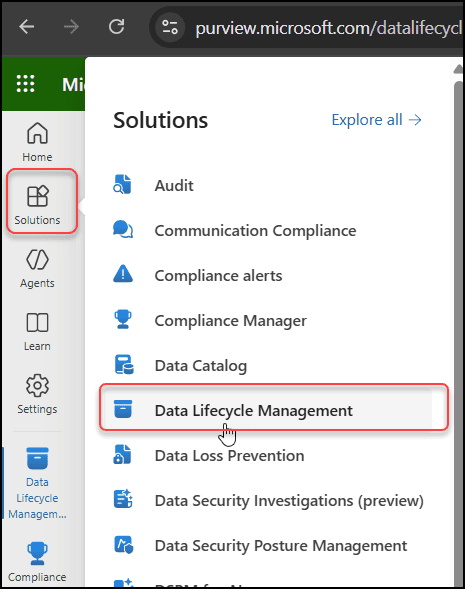This screenshot has width=465, height=589.
Task: Reload the page with the refresh icon
Action: [x=116, y=27]
